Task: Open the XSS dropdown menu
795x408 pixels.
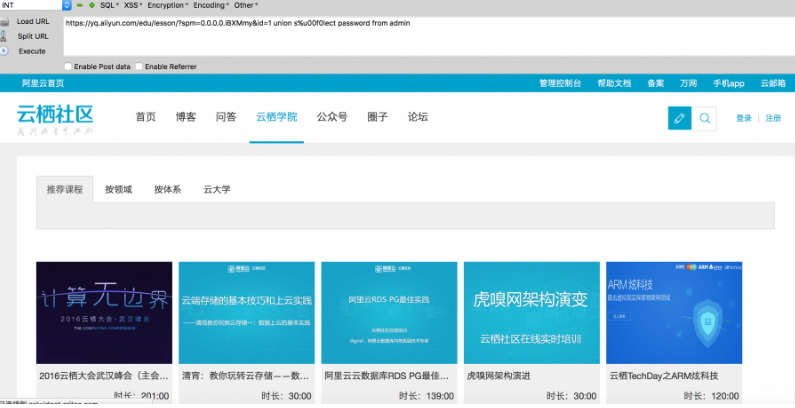Action: click(x=133, y=5)
